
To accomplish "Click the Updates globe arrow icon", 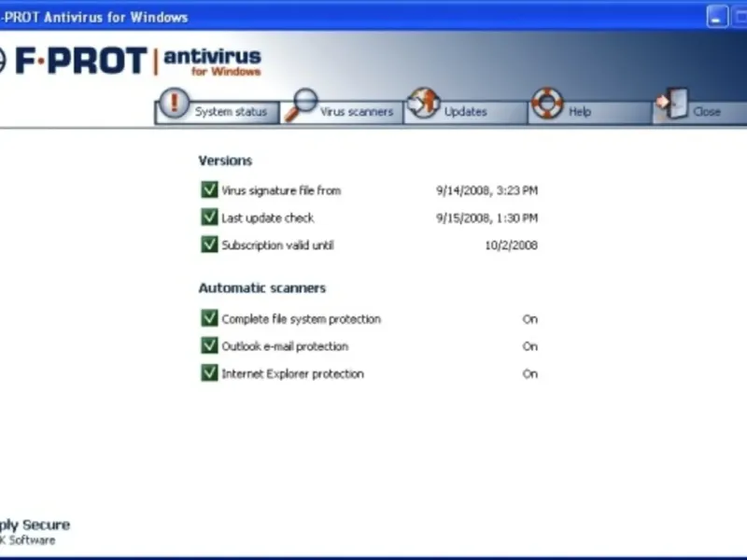I will point(423,103).
